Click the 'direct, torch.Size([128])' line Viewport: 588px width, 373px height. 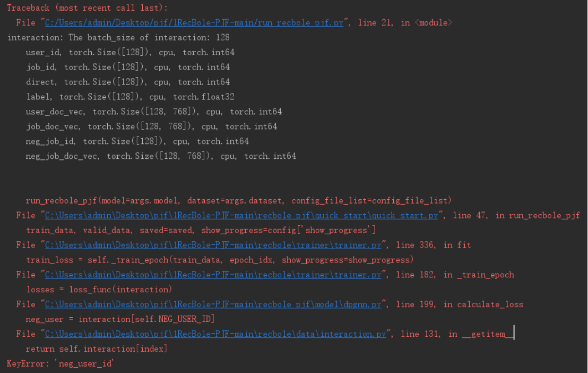point(128,82)
